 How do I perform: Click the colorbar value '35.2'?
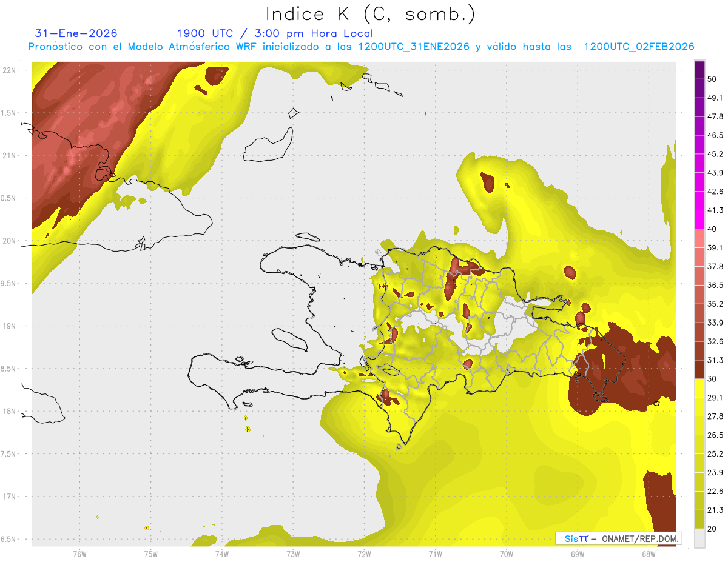click(x=715, y=304)
